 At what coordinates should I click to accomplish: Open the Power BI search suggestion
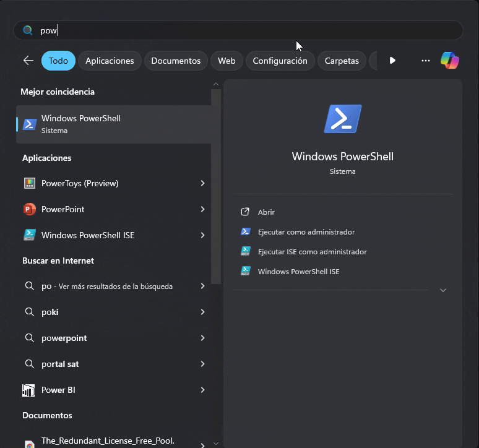pos(58,390)
